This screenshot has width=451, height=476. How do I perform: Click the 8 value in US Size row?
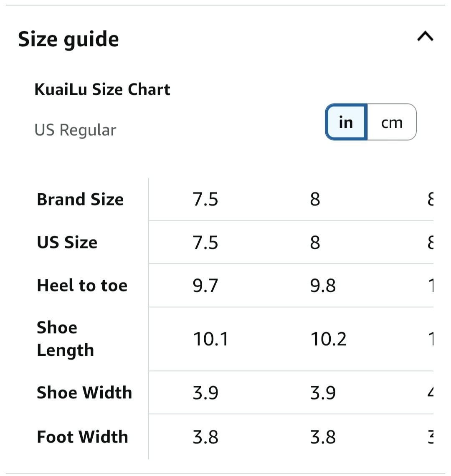[x=315, y=242]
